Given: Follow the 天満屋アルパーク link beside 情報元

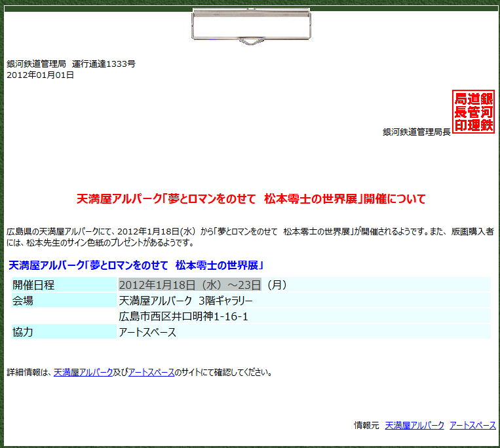Looking at the screenshot, I should (x=414, y=425).
